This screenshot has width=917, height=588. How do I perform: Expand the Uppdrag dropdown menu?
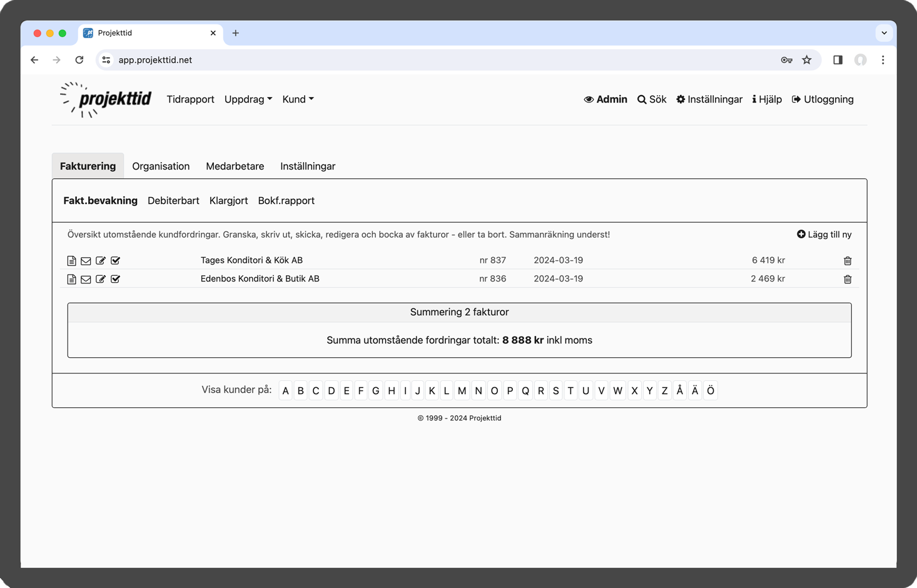248,99
